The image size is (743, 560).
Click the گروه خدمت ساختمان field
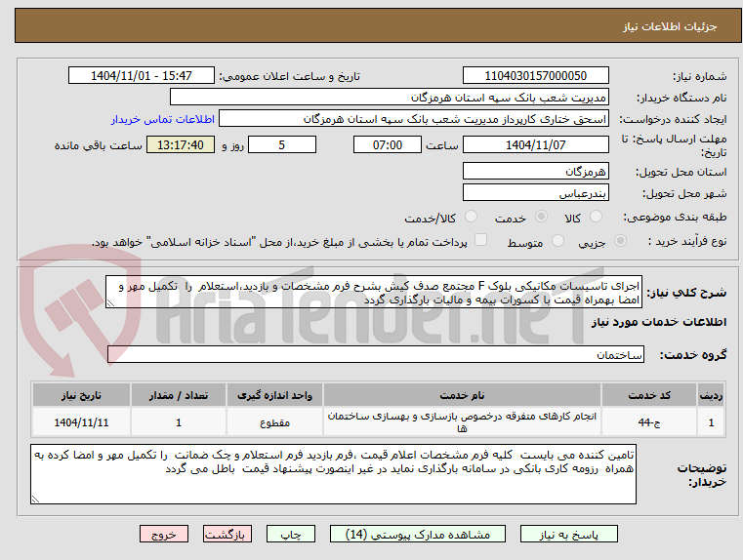[376, 354]
